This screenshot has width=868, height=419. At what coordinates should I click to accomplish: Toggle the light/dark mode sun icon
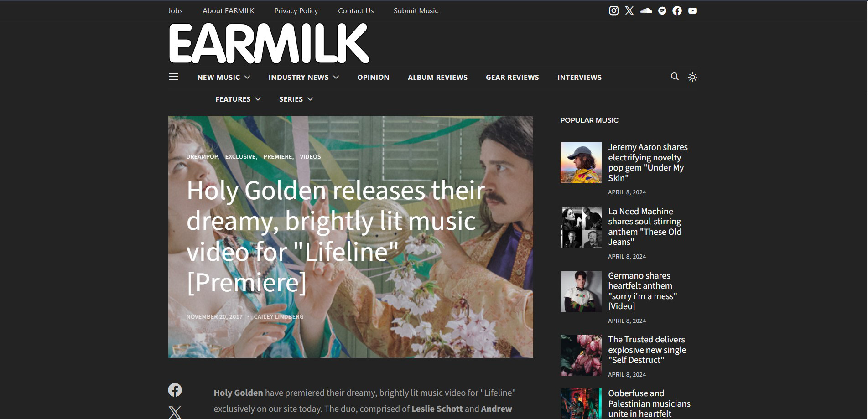[692, 77]
